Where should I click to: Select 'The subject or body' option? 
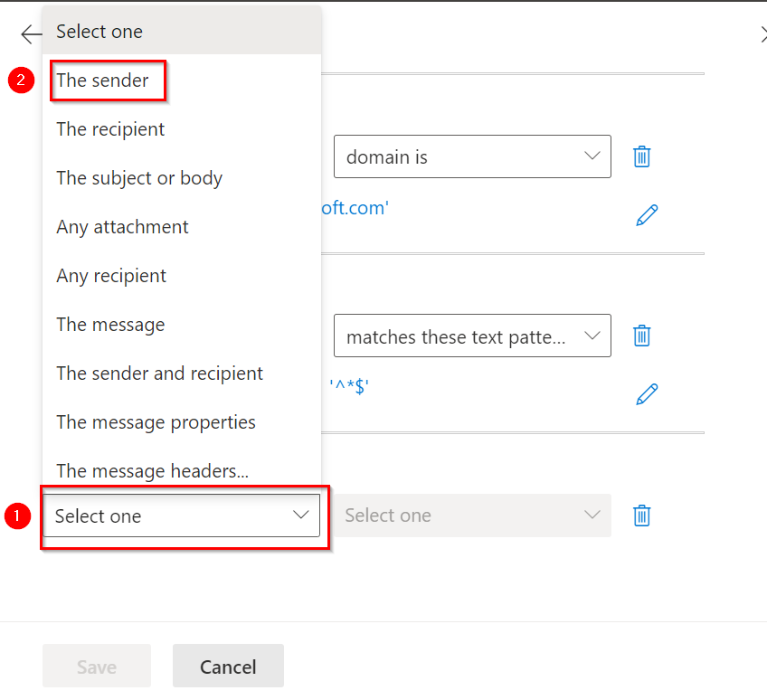tap(139, 178)
